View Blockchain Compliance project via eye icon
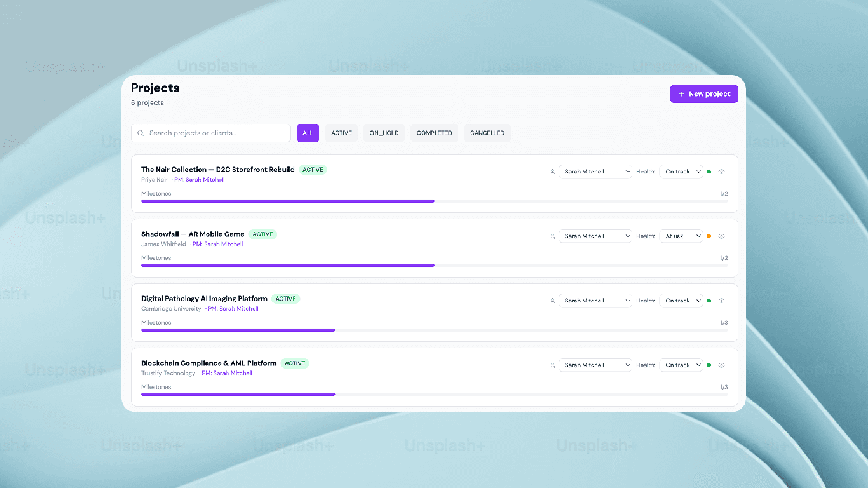This screenshot has height=488, width=868. 722,365
